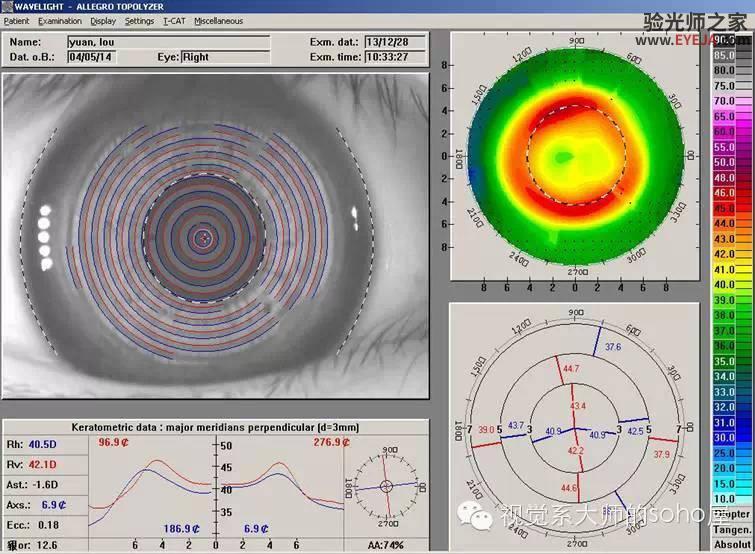Click the 43.7 value in zone diagram
Screen dimensions: 755x554
pyautogui.click(x=516, y=425)
